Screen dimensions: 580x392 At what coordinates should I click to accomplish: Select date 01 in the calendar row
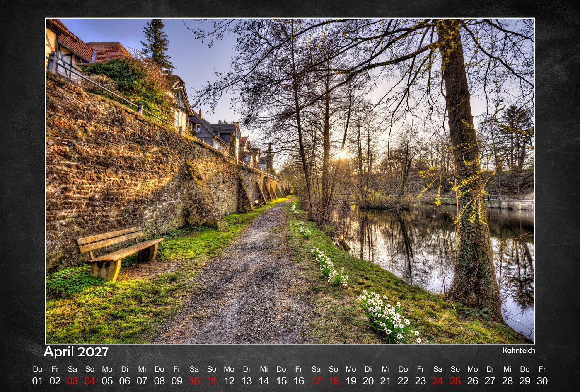(38, 381)
